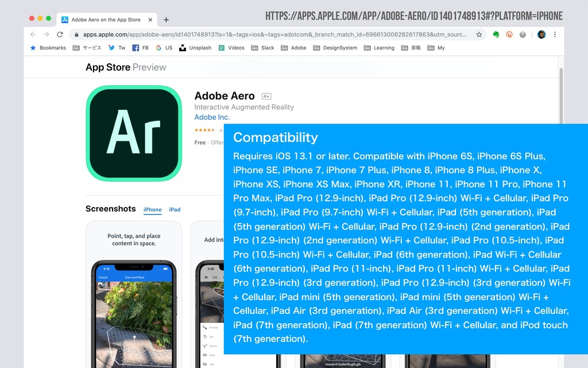Viewport: 588px width, 368px height.
Task: Open the Tw Twitter bookmark
Action: pos(117,48)
